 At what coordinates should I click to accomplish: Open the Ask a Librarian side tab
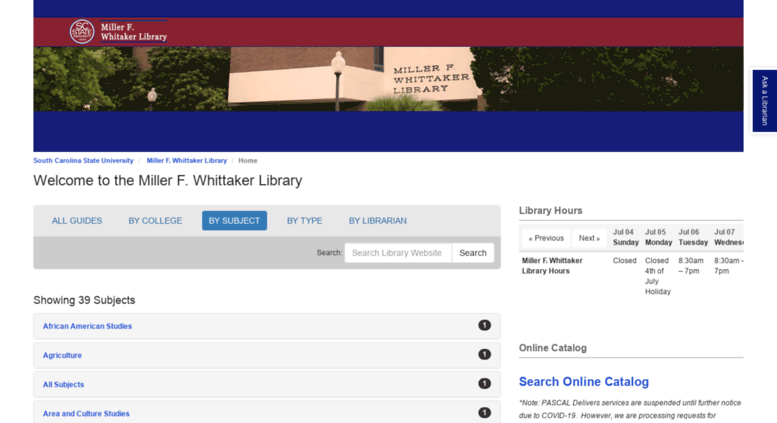coord(765,101)
